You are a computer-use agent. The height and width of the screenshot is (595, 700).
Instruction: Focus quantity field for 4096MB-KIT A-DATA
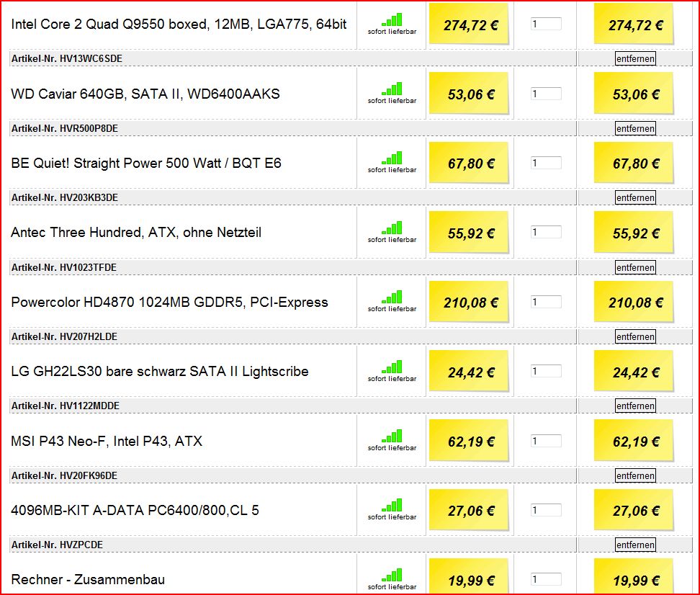click(546, 510)
